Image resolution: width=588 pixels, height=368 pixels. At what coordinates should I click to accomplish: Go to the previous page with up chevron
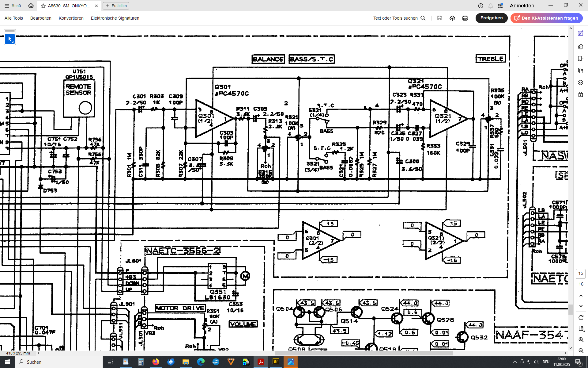[581, 296]
